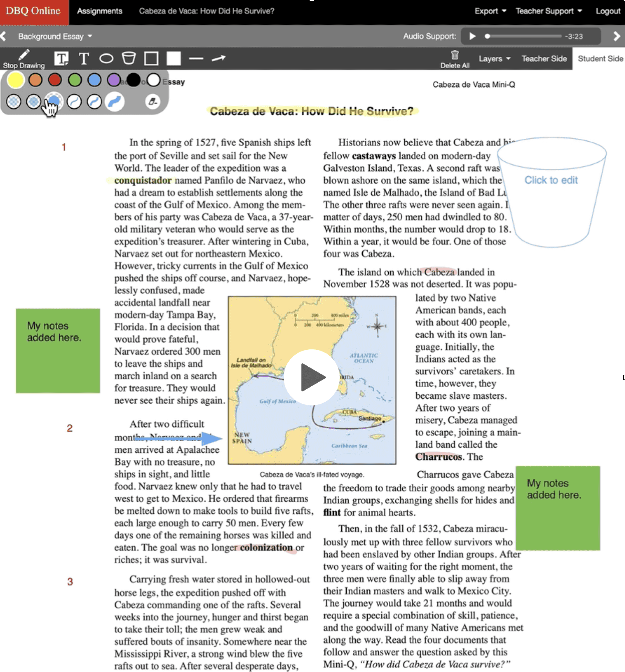Image resolution: width=625 pixels, height=672 pixels.
Task: Pick the yellow drawing color
Action: click(16, 80)
